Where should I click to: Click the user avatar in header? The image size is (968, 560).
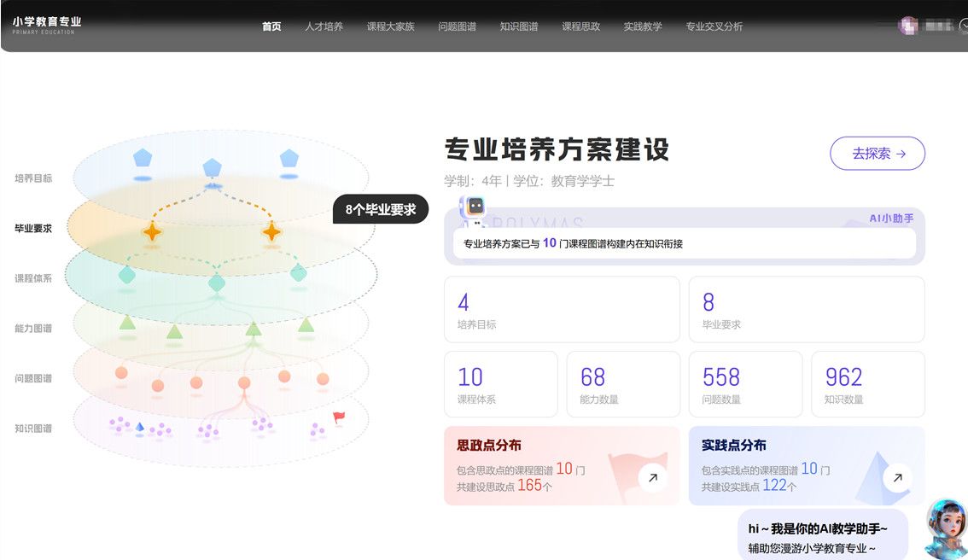(x=907, y=26)
